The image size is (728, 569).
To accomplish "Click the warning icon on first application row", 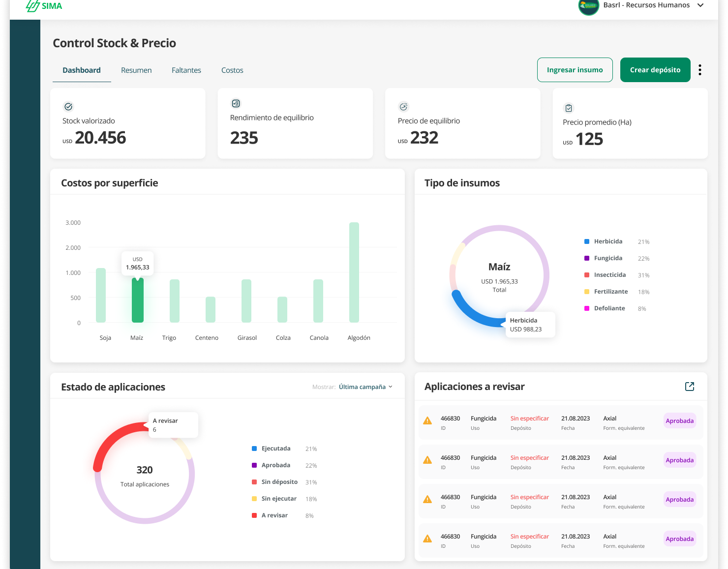I will [x=427, y=420].
